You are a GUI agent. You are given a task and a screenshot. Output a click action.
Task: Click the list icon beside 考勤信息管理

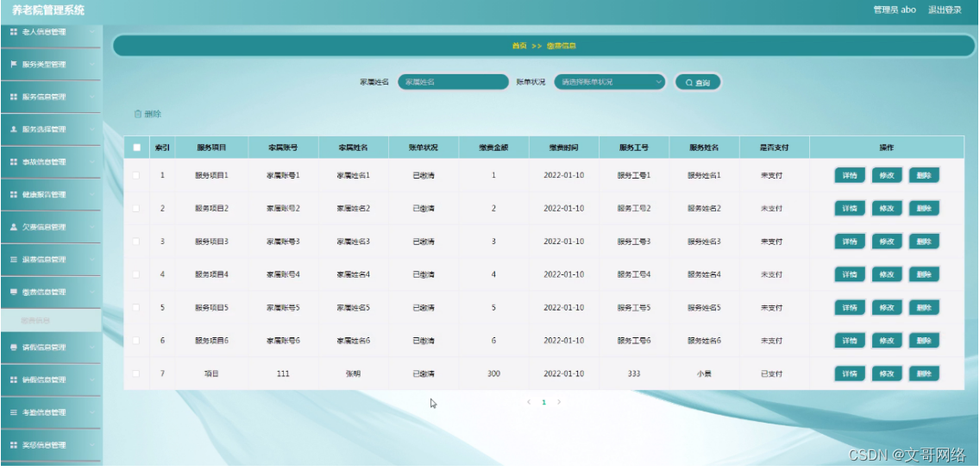(14, 412)
